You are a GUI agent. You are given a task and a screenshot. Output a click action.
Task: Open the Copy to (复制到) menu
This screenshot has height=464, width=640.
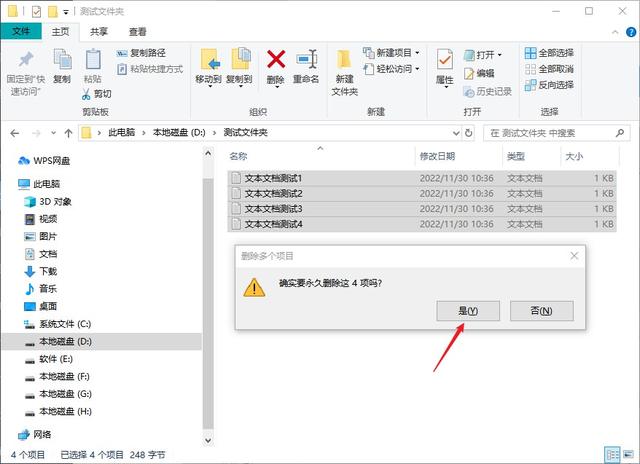240,68
